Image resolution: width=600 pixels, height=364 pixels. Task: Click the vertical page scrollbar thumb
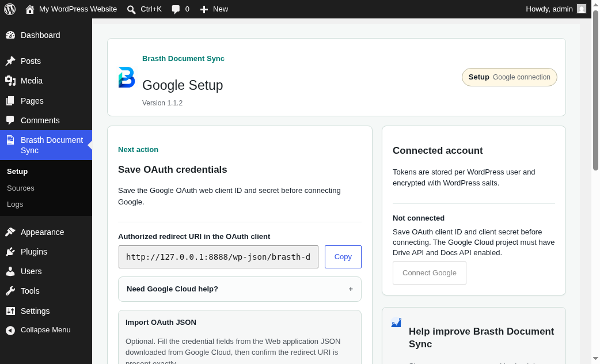coord(595,90)
